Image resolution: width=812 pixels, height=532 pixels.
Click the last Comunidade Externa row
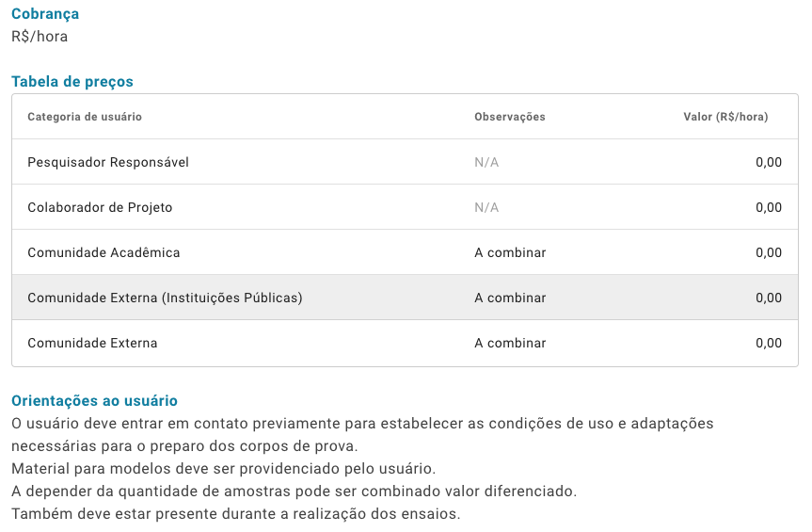click(x=405, y=343)
